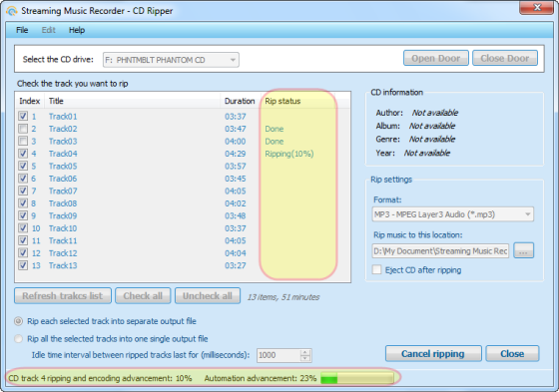Click the Year 'Not available' value

pos(427,153)
